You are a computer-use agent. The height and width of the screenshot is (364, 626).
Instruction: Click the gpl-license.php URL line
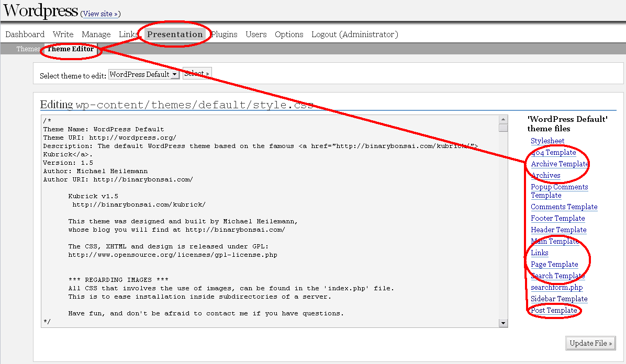173,255
